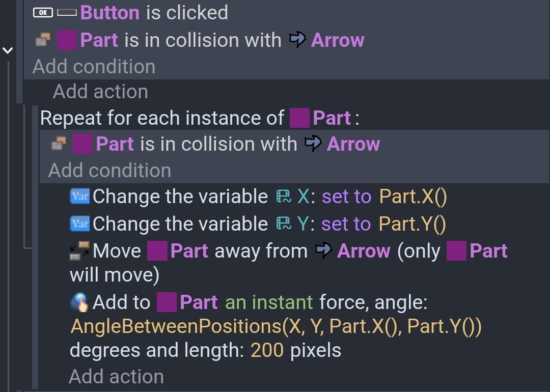The height and width of the screenshot is (392, 550).
Task: Edit the AngleBetweenPositions angle expression
Action: tap(275, 327)
